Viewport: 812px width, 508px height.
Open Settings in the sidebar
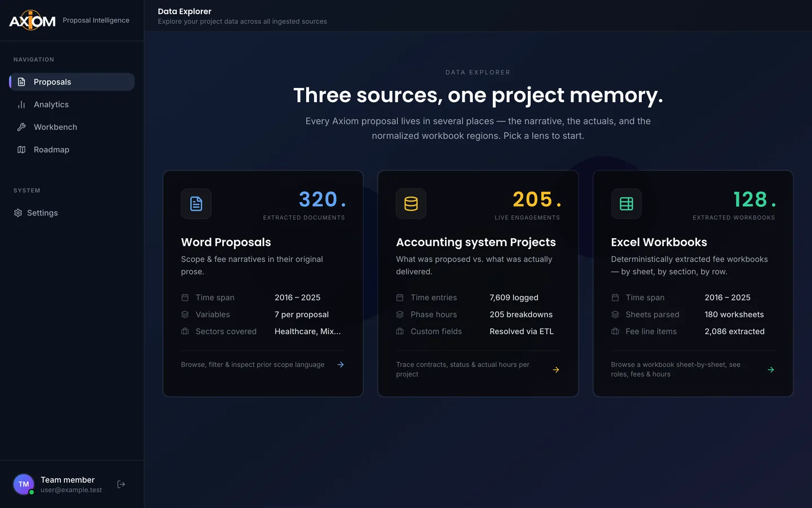click(x=72, y=213)
